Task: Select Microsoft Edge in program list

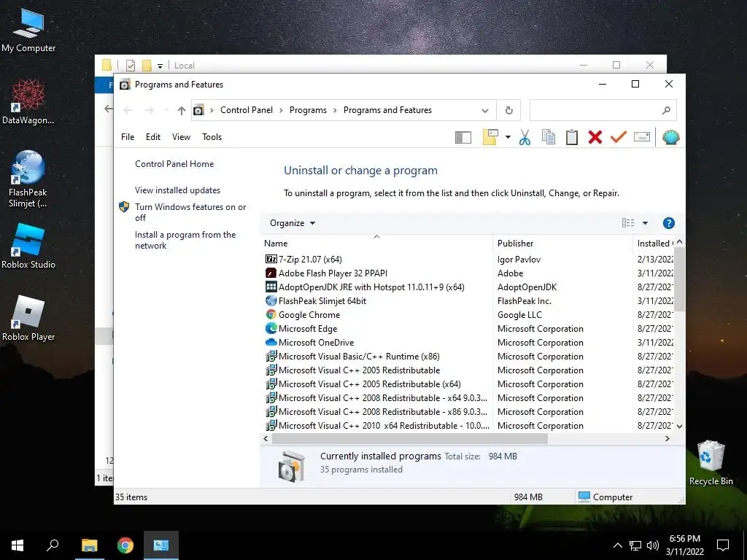Action: coord(308,329)
